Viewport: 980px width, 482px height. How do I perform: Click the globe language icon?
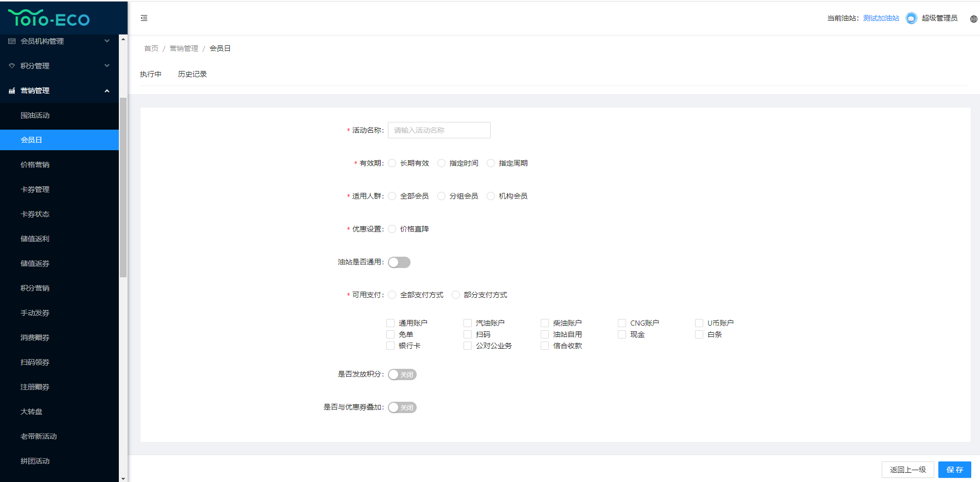pos(973,19)
